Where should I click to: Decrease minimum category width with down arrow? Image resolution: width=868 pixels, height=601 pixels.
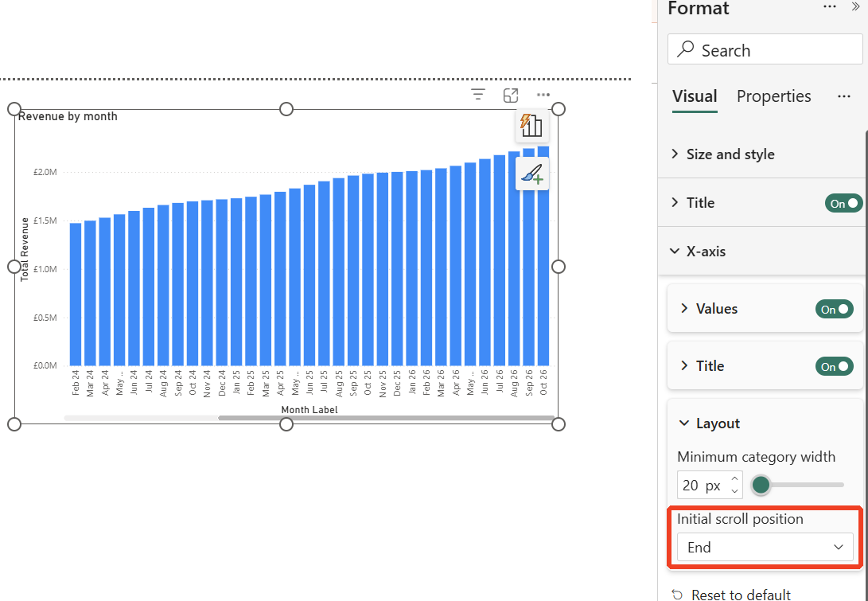coord(734,491)
